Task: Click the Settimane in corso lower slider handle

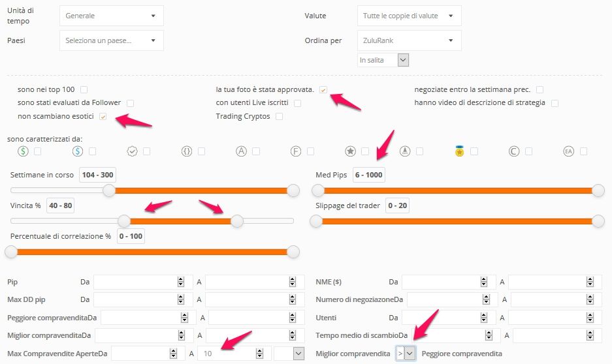Action: click(x=109, y=190)
